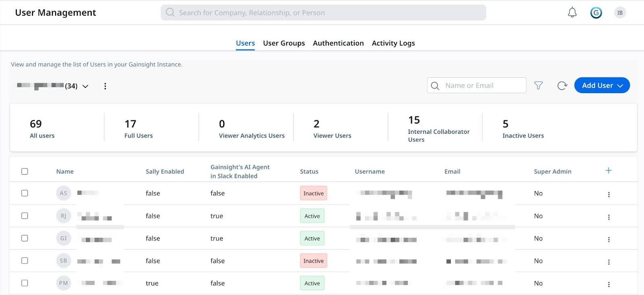Open the Authentication tab

pos(338,43)
